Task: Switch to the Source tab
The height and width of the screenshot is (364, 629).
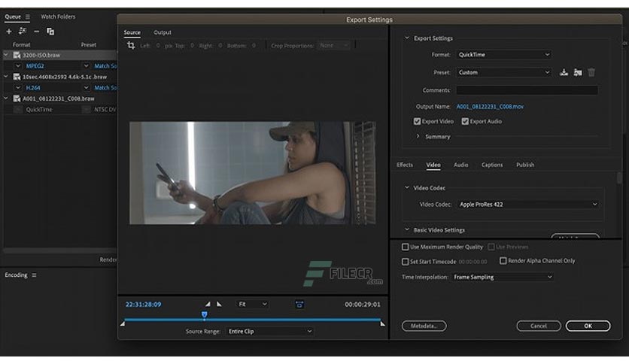Action: pos(132,32)
